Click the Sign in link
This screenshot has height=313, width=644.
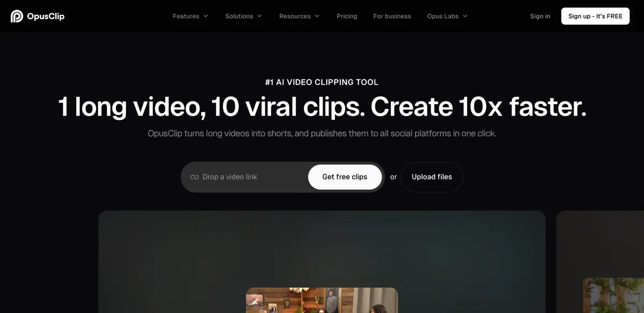click(540, 16)
